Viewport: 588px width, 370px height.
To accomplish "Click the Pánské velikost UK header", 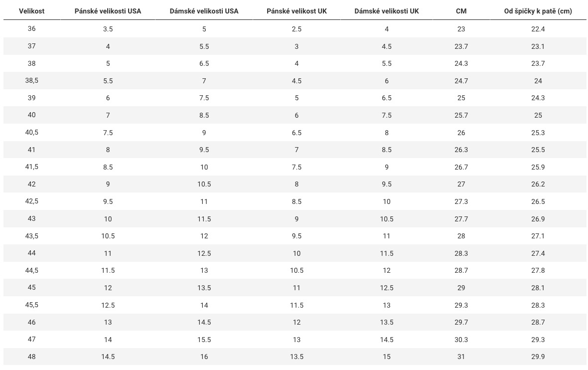I will click(296, 11).
